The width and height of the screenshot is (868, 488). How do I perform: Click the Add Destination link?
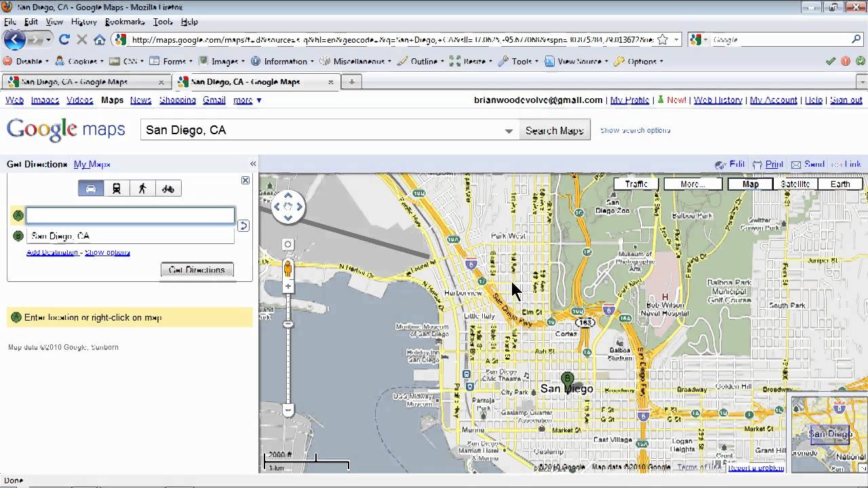coord(52,252)
